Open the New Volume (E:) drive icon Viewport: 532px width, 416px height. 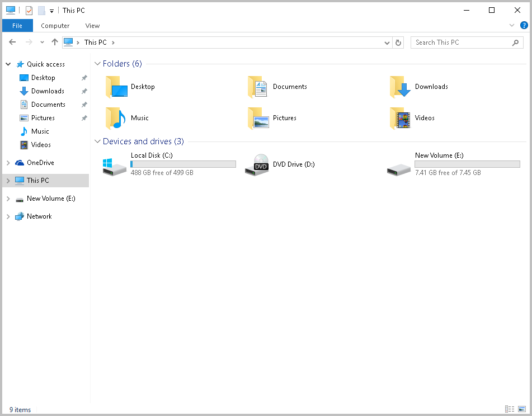(399, 166)
